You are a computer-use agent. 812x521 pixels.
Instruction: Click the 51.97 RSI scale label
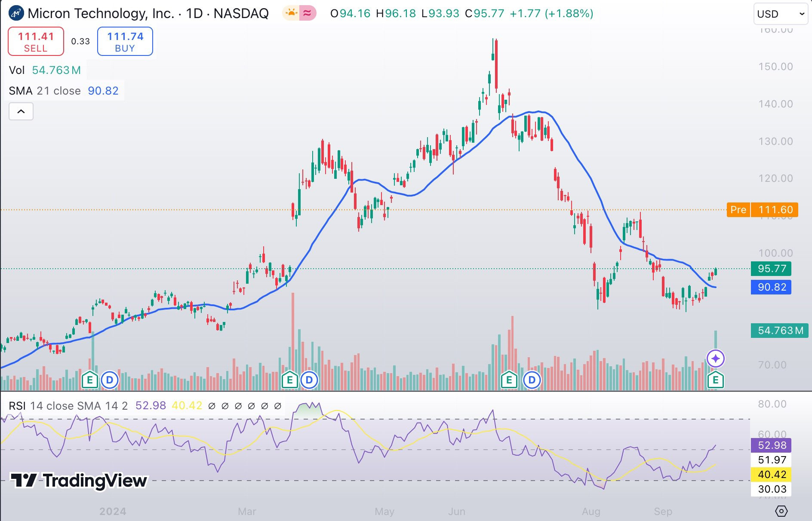coord(771,460)
